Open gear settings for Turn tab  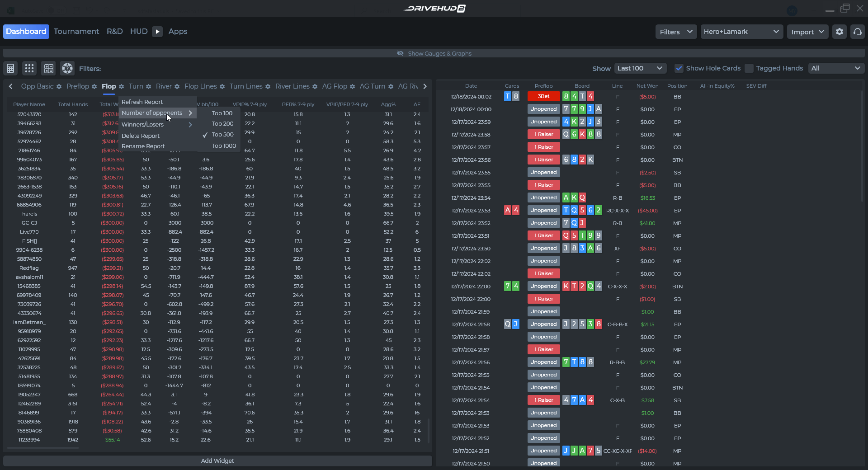(148, 86)
